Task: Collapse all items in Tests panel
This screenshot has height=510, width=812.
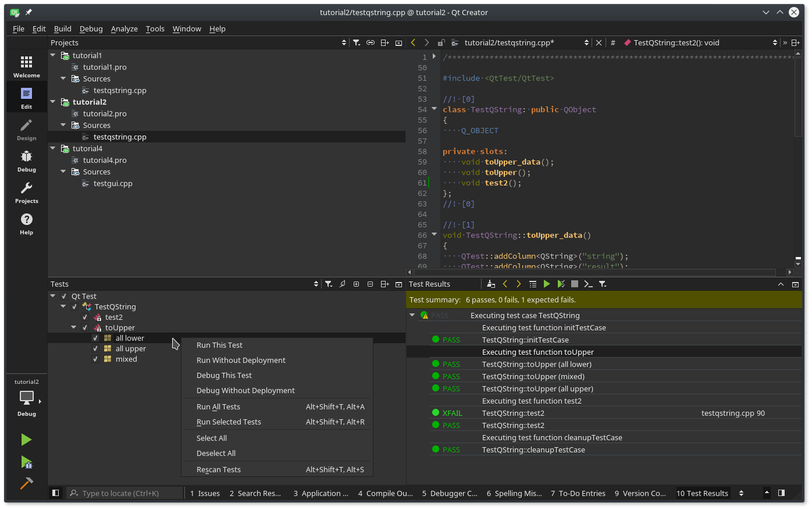Action: click(371, 284)
